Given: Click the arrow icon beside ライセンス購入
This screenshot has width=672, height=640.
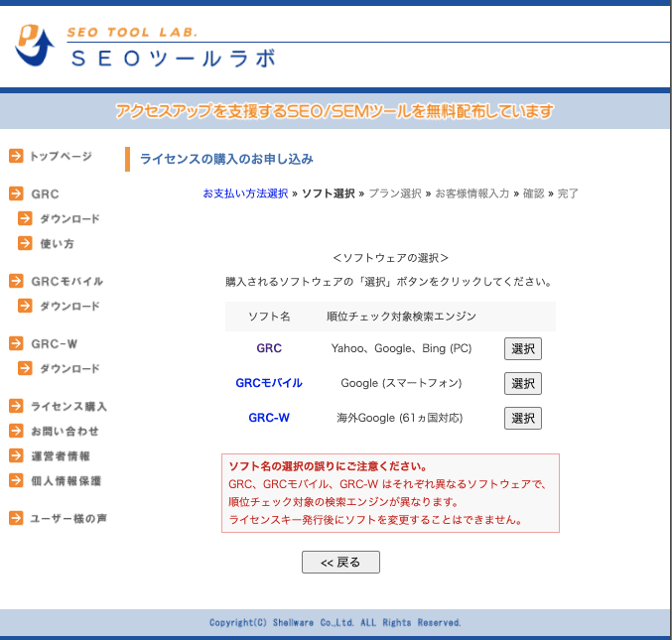Looking at the screenshot, I should [16, 406].
